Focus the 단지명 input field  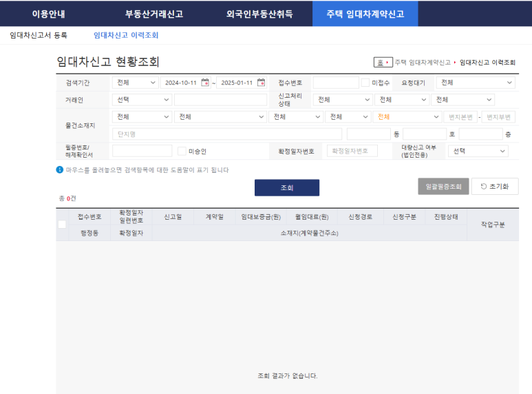[x=227, y=134]
